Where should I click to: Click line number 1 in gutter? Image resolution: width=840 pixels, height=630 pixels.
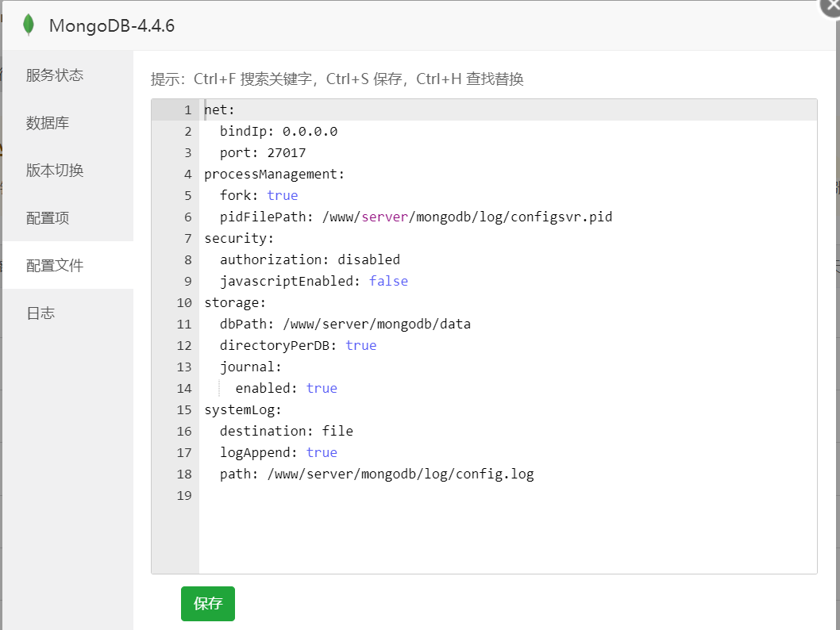point(188,109)
